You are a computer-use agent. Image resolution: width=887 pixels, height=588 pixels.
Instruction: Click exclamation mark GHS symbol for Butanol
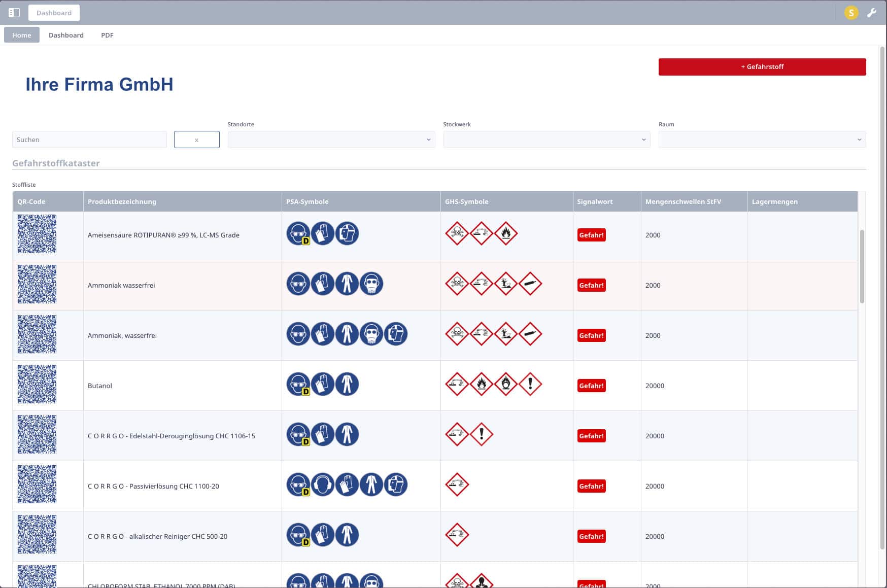(530, 384)
